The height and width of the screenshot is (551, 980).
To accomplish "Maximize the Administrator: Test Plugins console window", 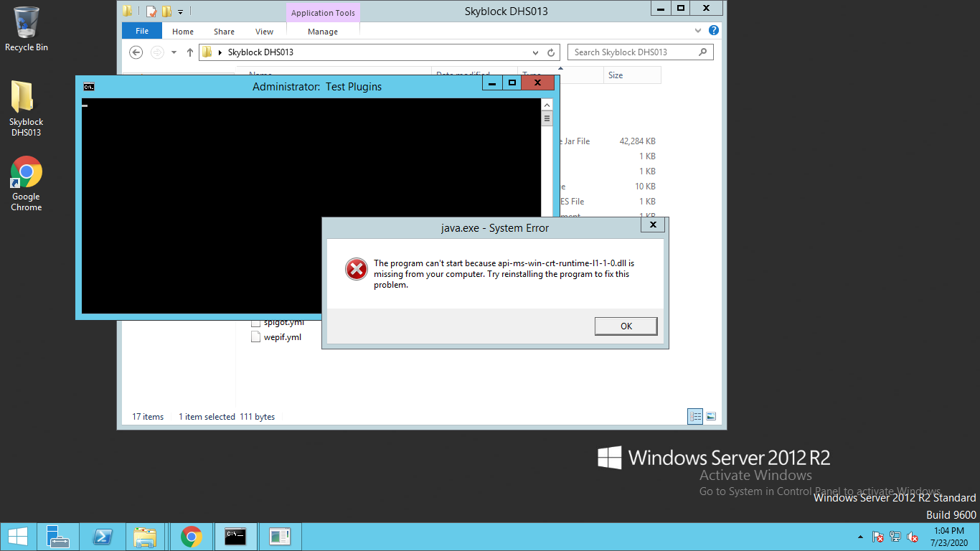I will tap(512, 83).
